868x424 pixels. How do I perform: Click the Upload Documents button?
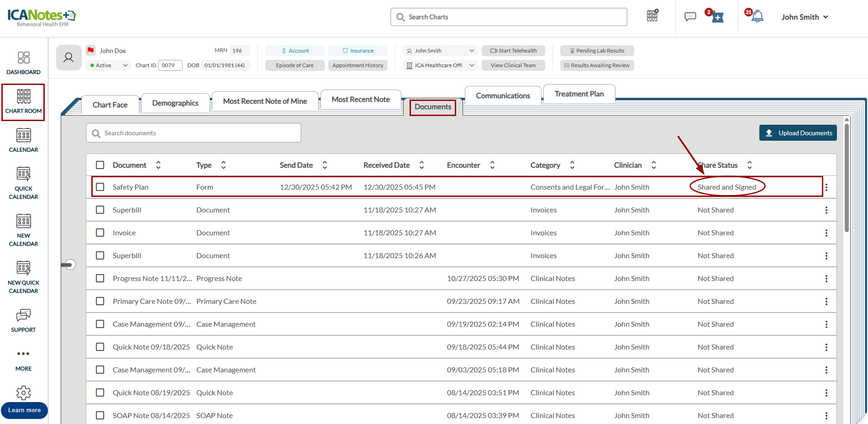coord(798,133)
